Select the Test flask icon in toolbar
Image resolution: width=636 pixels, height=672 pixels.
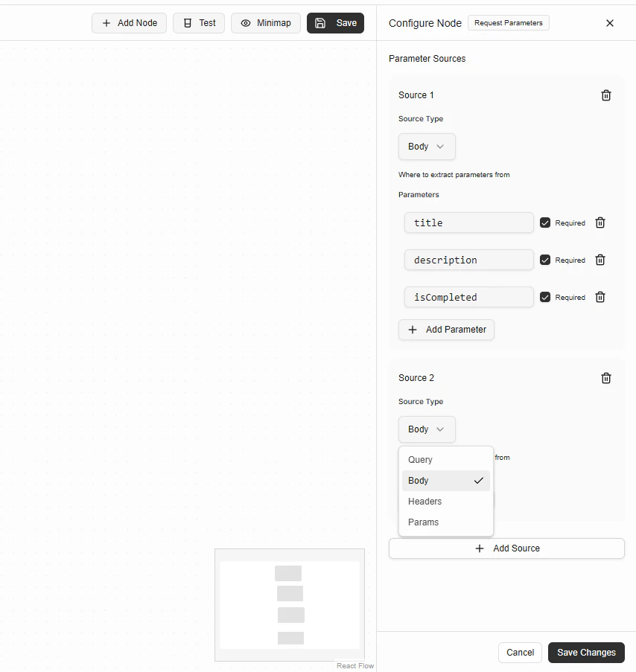(x=186, y=23)
